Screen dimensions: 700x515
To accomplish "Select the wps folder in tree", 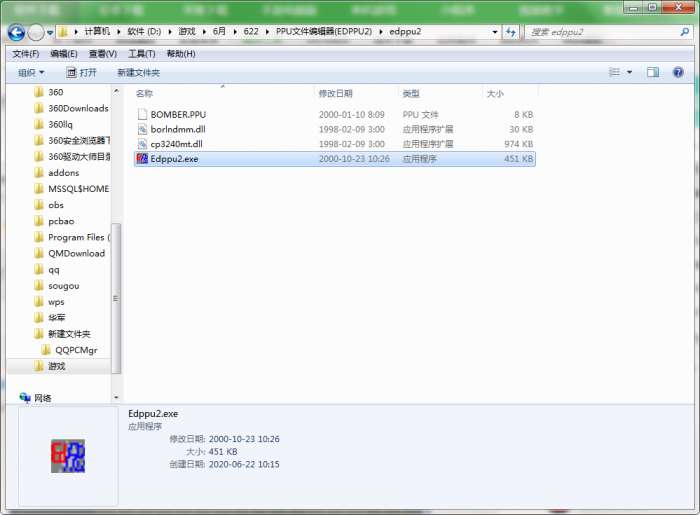I will tap(56, 302).
